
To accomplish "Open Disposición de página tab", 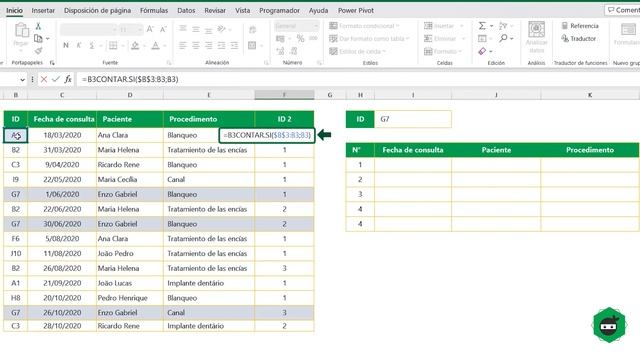I will point(97,11).
